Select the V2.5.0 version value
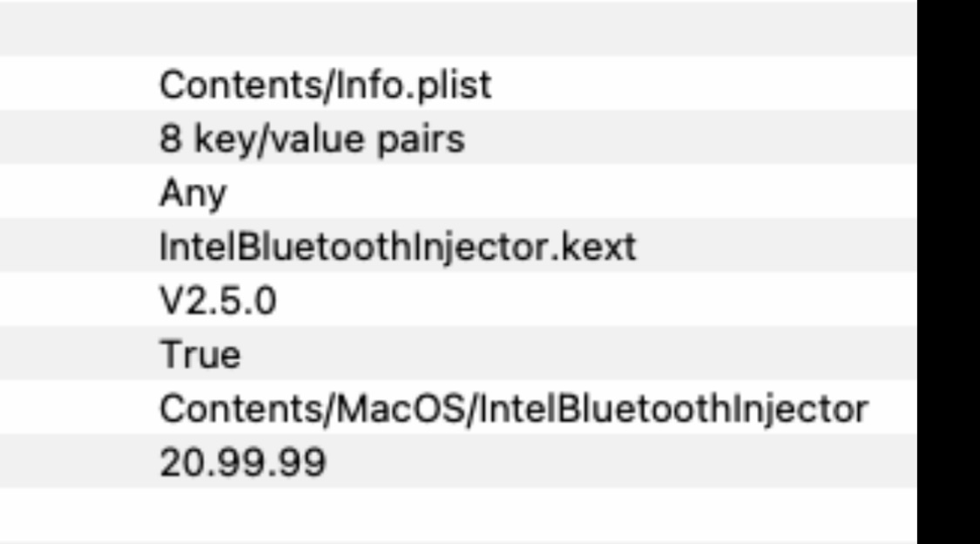This screenshot has height=544, width=980. (217, 302)
